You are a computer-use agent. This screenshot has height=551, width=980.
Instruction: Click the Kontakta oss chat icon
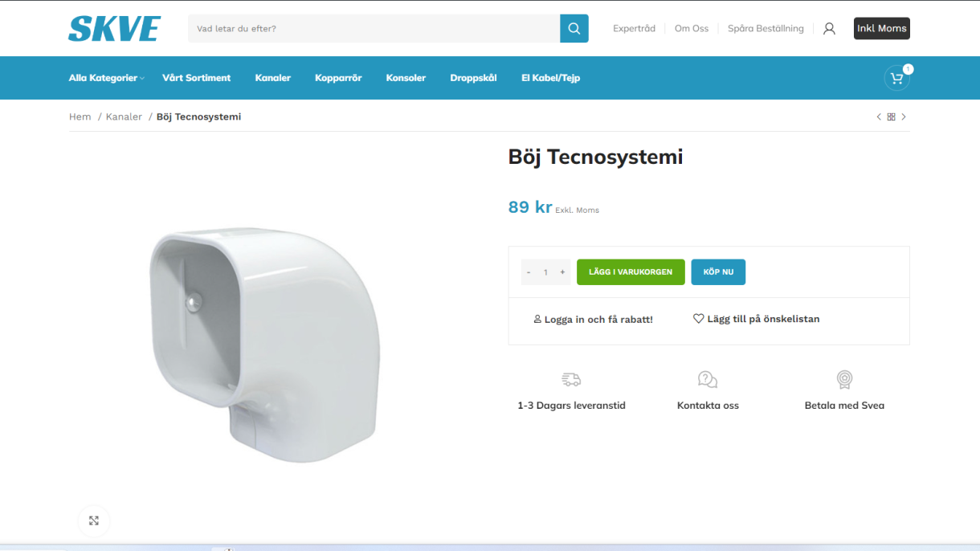[708, 379]
